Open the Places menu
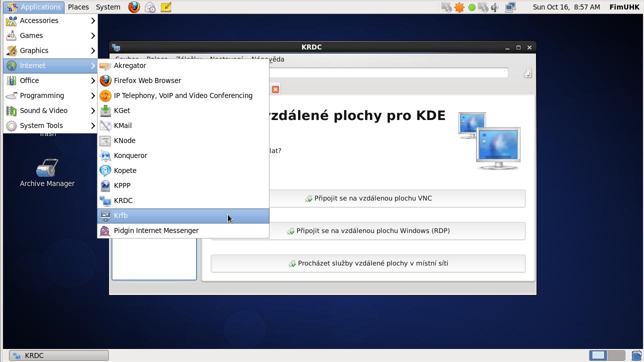 point(78,7)
